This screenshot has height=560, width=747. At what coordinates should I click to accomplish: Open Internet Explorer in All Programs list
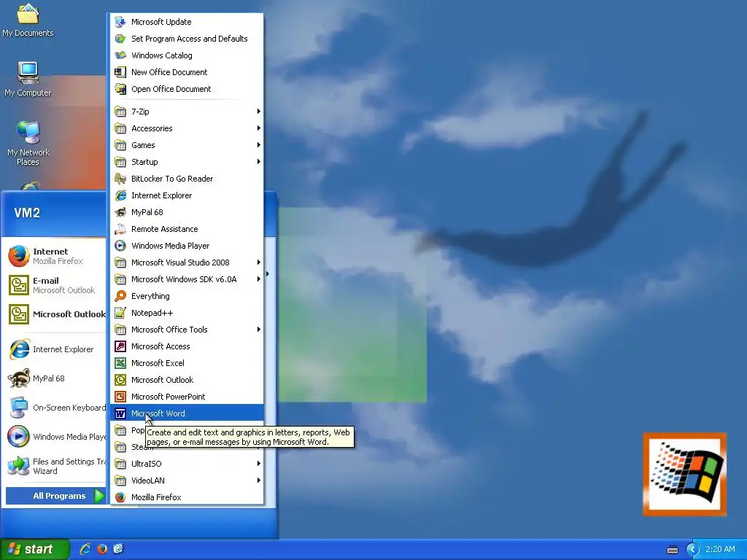click(x=187, y=195)
